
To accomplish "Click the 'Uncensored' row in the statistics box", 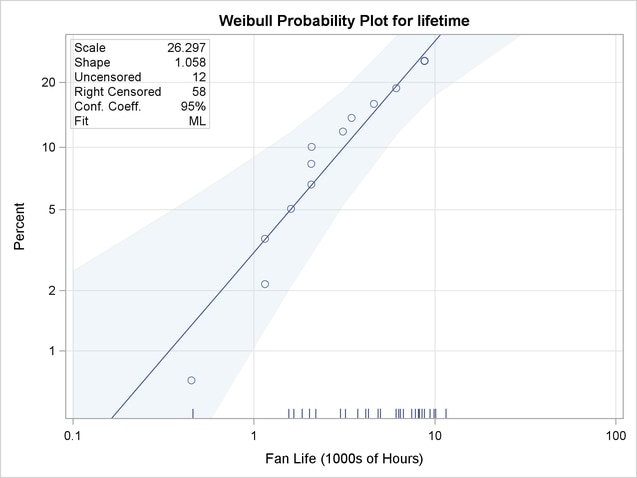I will (x=108, y=76).
